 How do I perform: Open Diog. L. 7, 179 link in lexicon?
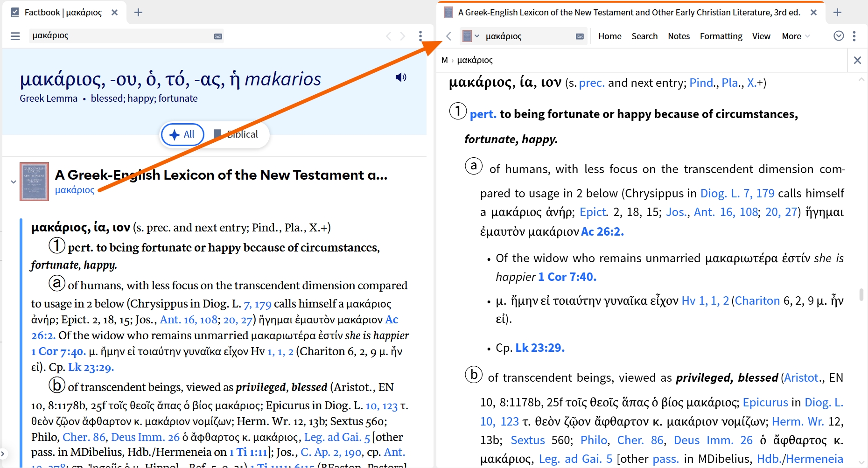737,193
